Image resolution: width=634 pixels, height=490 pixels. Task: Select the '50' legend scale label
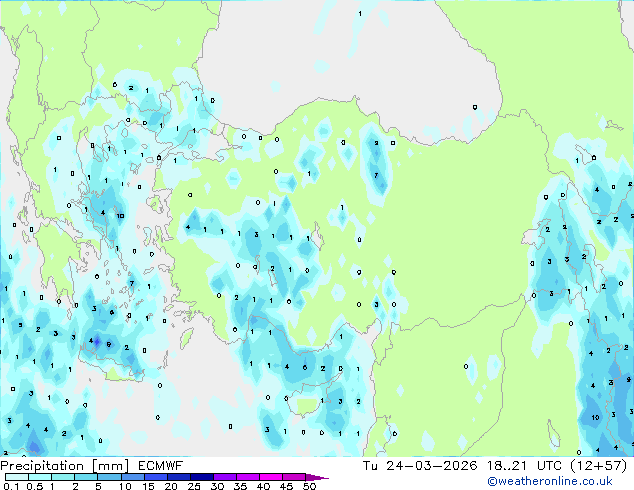point(310,486)
